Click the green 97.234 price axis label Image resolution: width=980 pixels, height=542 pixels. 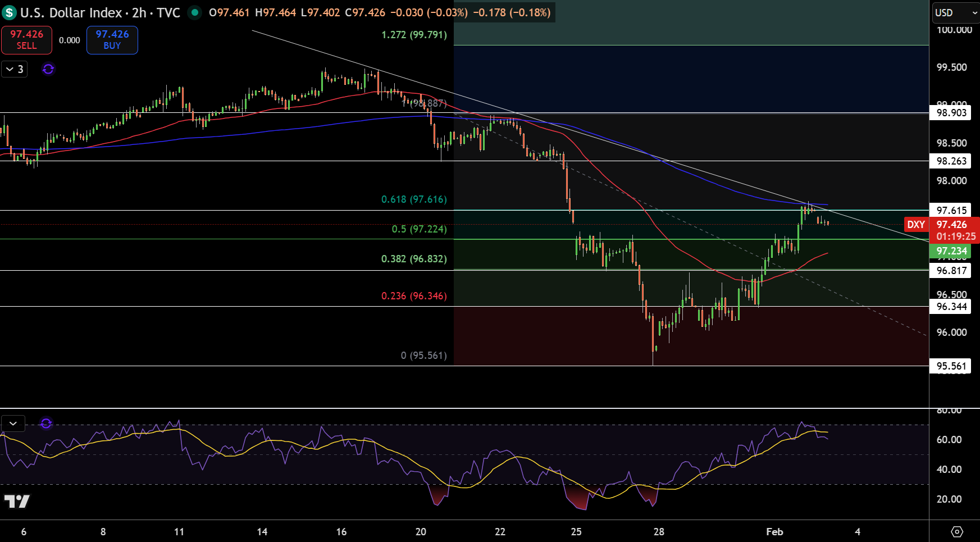pyautogui.click(x=951, y=251)
